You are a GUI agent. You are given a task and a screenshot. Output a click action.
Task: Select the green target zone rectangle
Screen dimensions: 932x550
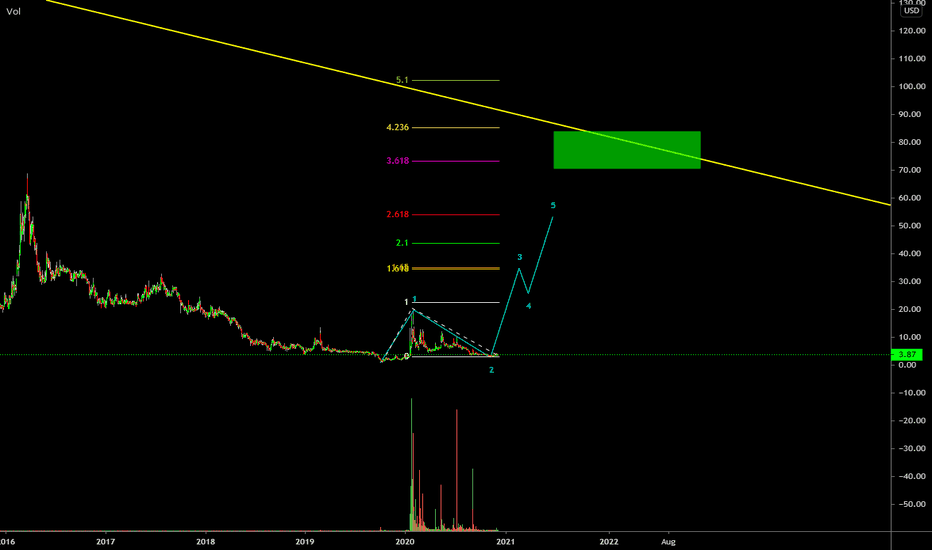point(627,150)
